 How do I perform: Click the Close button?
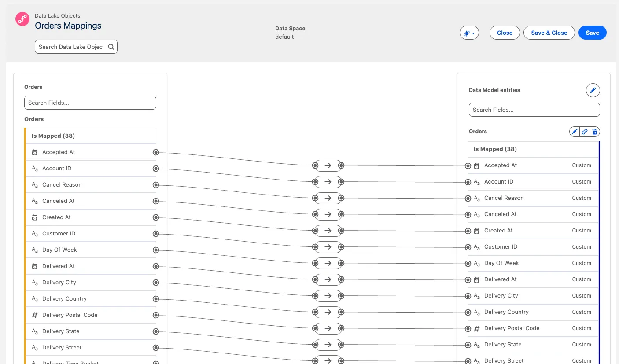[x=505, y=33]
